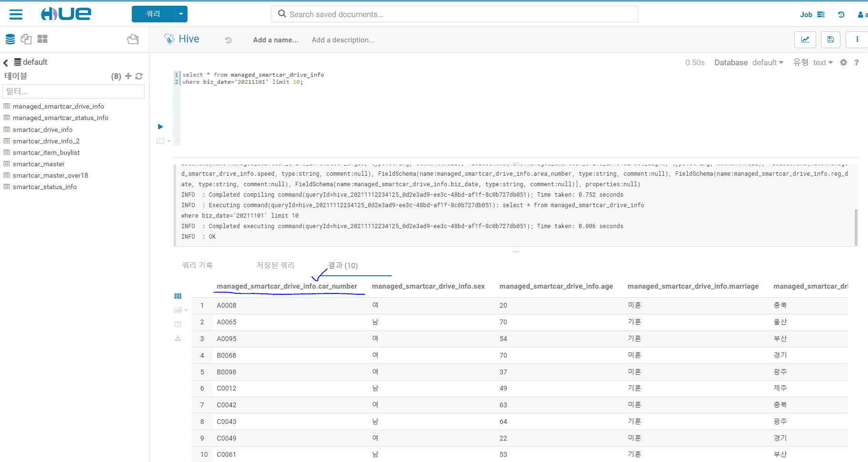Open smartcar_drive_info table in sidebar

pos(43,130)
